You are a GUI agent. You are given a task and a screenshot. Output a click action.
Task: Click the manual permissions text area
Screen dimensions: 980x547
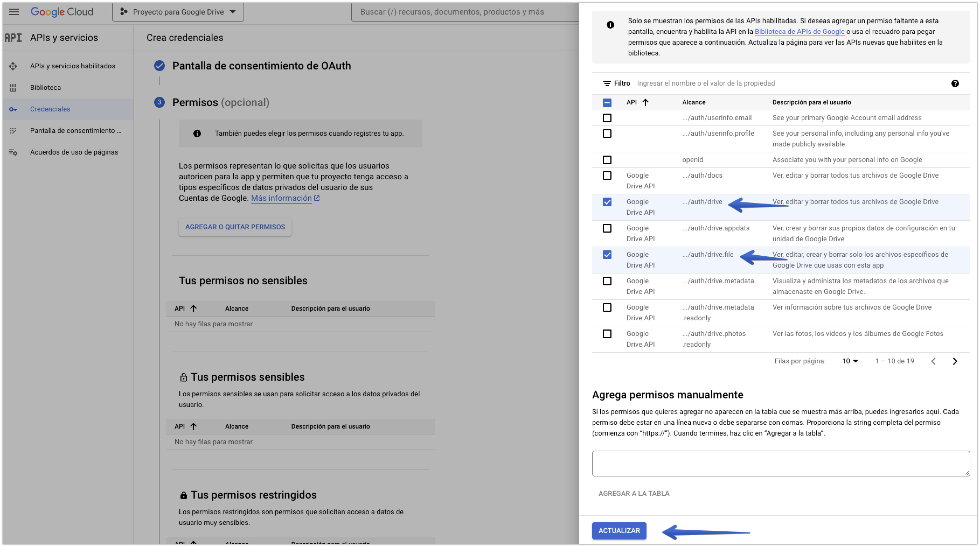pyautogui.click(x=781, y=463)
